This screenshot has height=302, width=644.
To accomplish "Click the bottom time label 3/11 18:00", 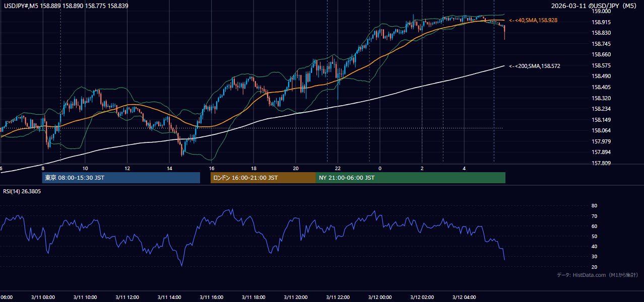I will (x=253, y=297).
